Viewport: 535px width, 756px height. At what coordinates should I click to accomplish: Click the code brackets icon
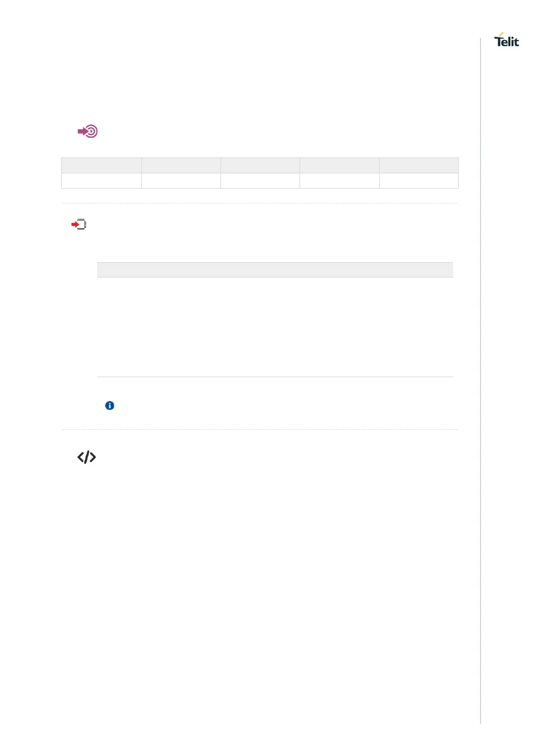[86, 457]
